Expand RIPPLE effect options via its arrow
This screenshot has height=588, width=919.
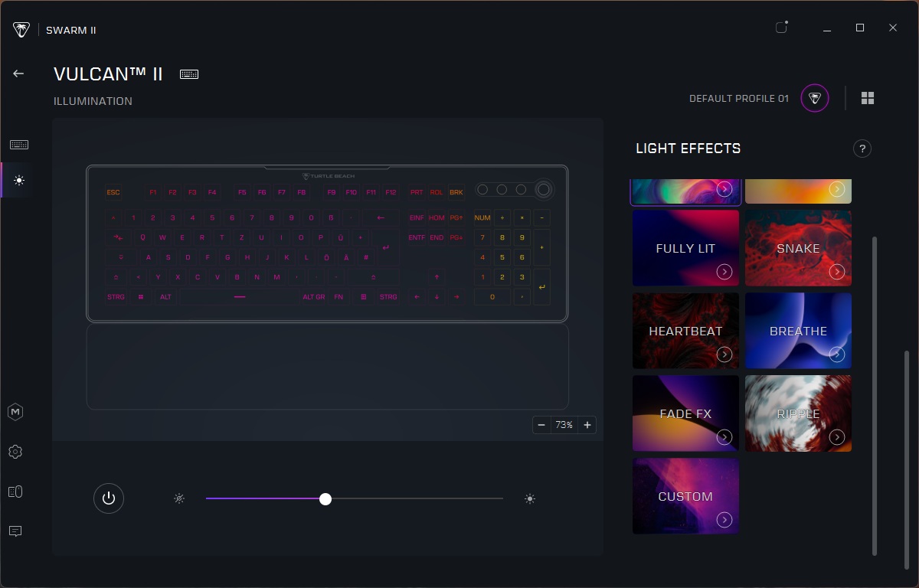[837, 437]
